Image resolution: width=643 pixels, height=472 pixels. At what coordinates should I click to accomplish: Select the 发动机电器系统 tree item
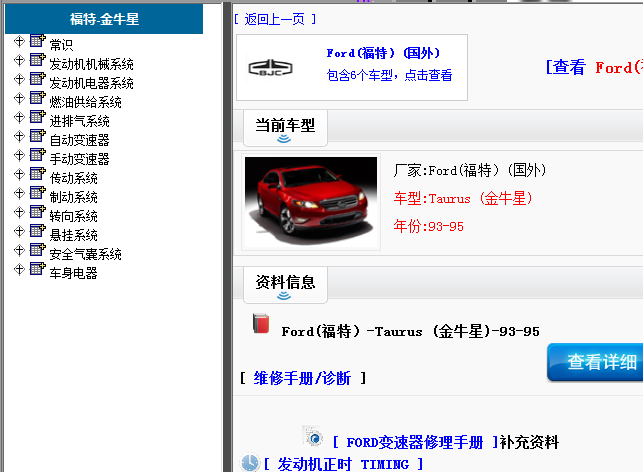click(91, 83)
